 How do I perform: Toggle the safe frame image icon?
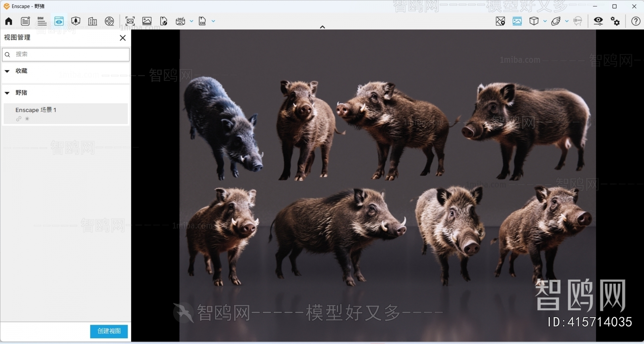click(x=517, y=21)
